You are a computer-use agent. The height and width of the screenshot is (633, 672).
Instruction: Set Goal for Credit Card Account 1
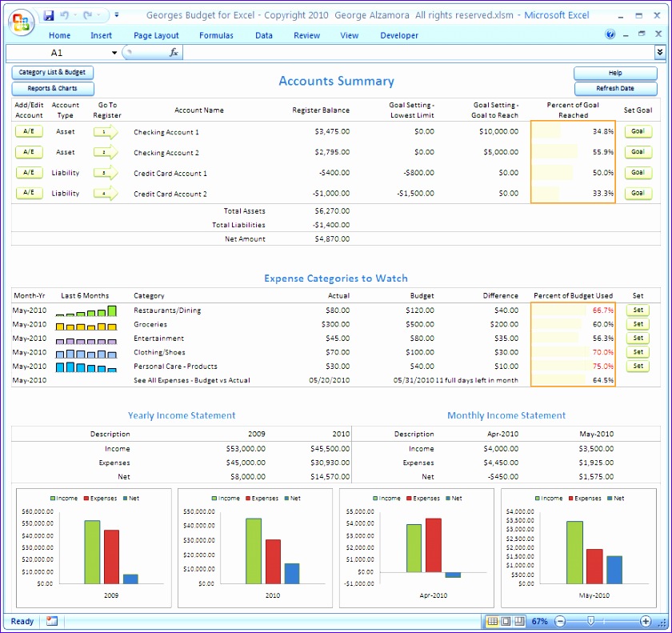(x=638, y=173)
